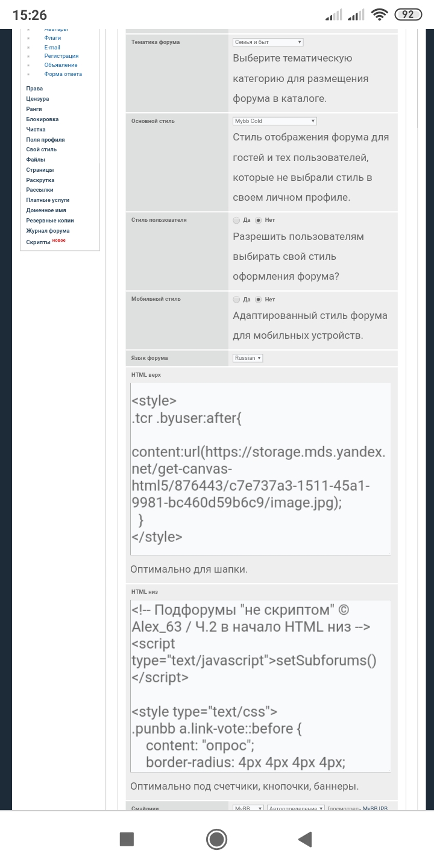Select 'Нет' for Мобильный стиль
434x868 pixels.
coord(259,299)
